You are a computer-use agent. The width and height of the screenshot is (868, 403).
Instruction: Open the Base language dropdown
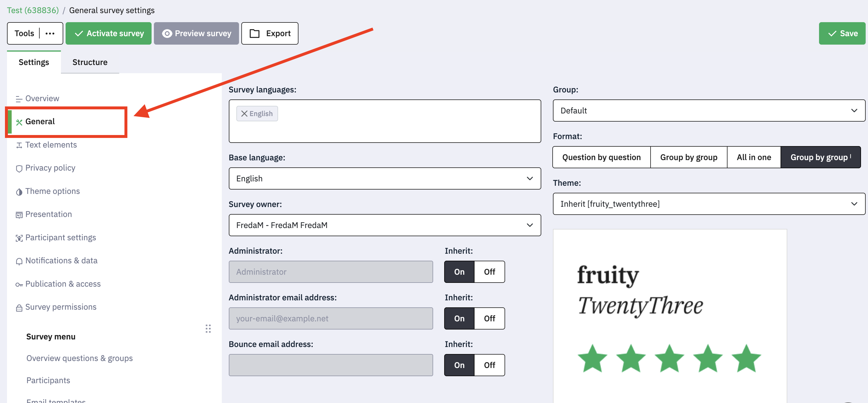click(385, 178)
